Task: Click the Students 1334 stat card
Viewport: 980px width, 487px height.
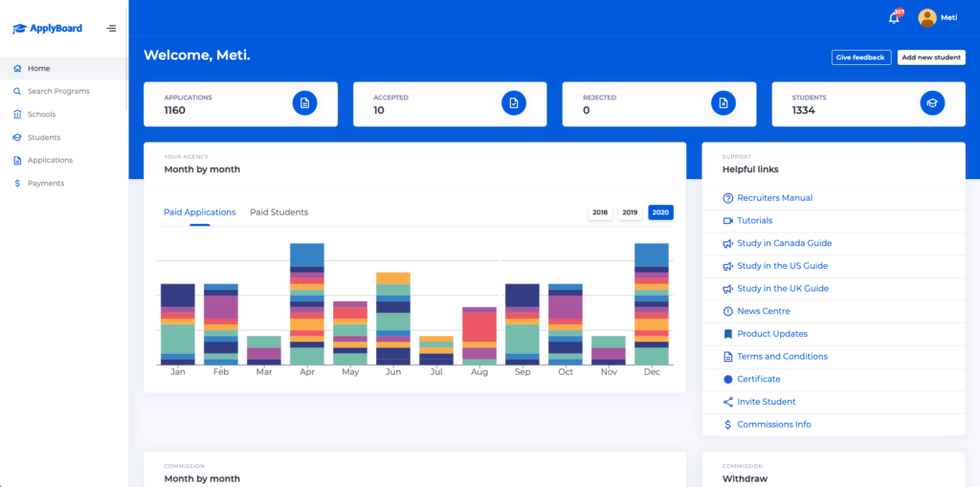Action: [869, 104]
